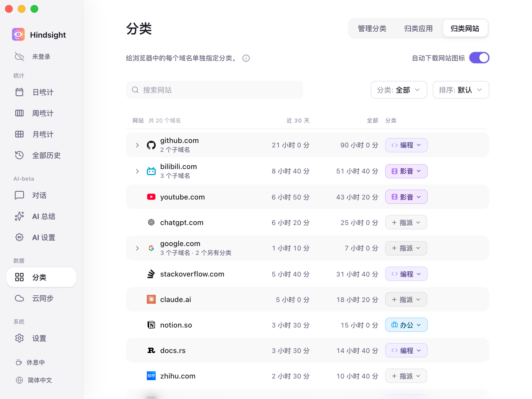Click the zhihu.com favicon
532x399 pixels.
[x=151, y=376]
